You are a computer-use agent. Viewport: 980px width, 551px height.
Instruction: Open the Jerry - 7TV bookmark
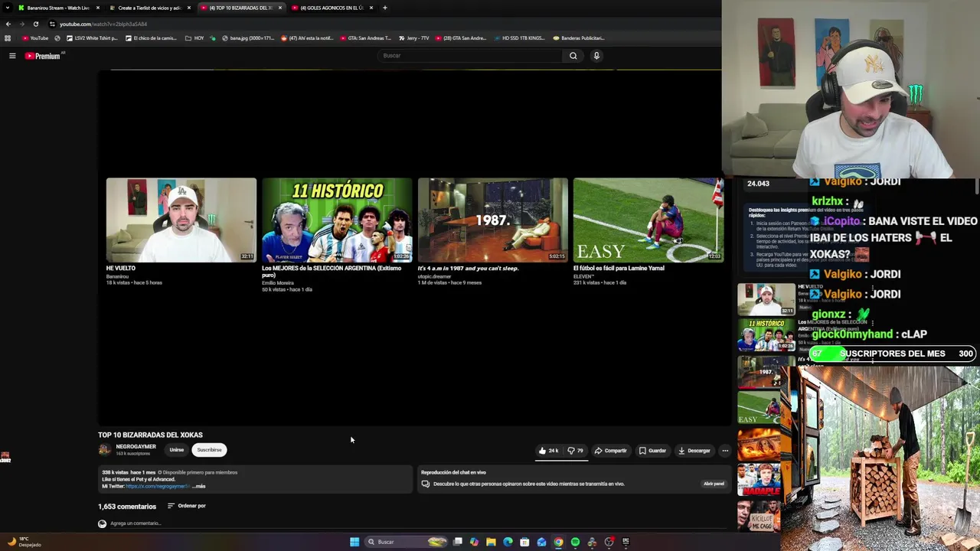click(413, 38)
